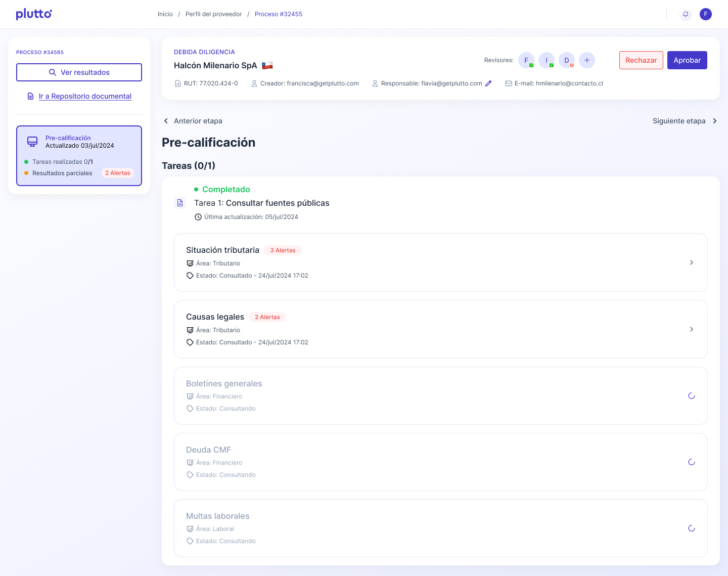728x576 pixels.
Task: Click Ver resultados button
Action: (79, 72)
